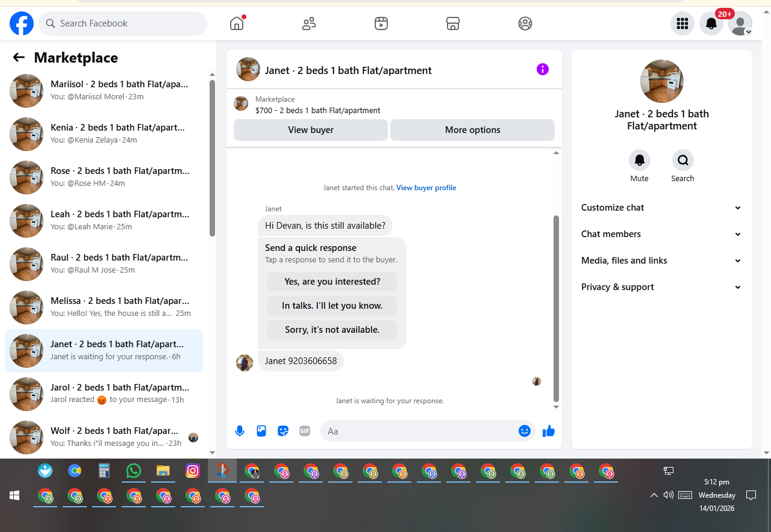Open the Leah conversation
The height and width of the screenshot is (532, 771).
coord(104,221)
